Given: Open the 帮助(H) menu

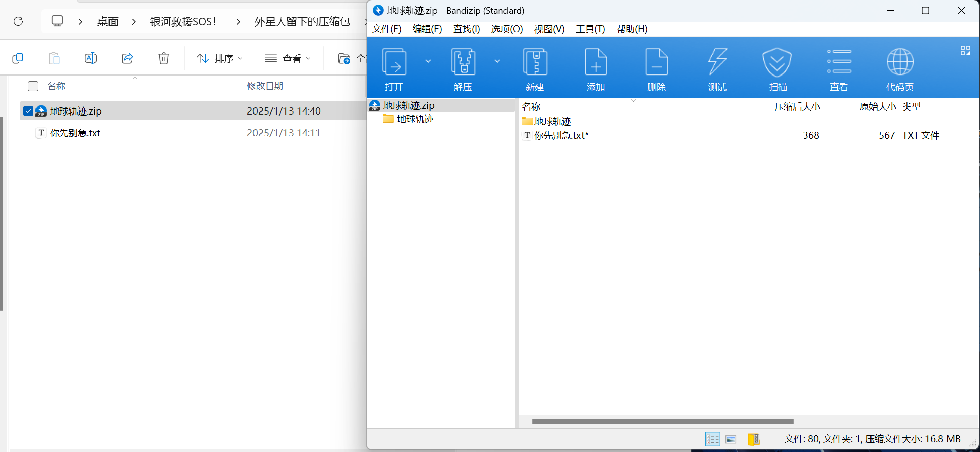Looking at the screenshot, I should point(632,29).
